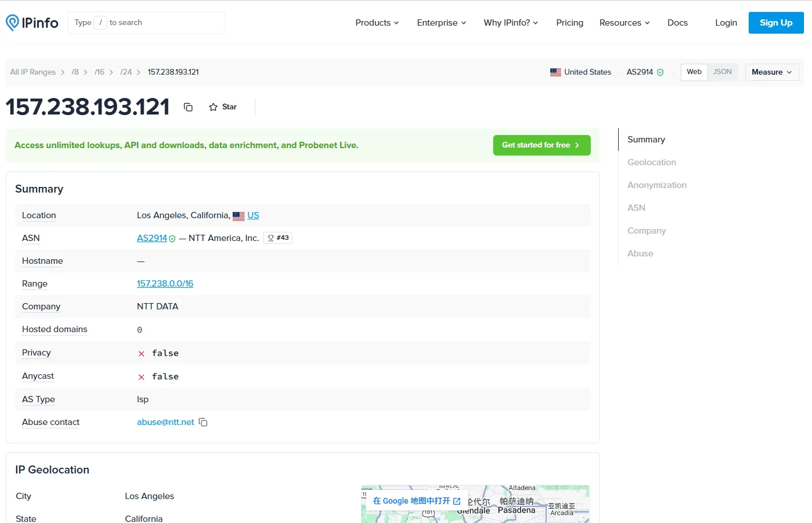
Task: Go to the /8 breadcrumb
Action: [75, 72]
